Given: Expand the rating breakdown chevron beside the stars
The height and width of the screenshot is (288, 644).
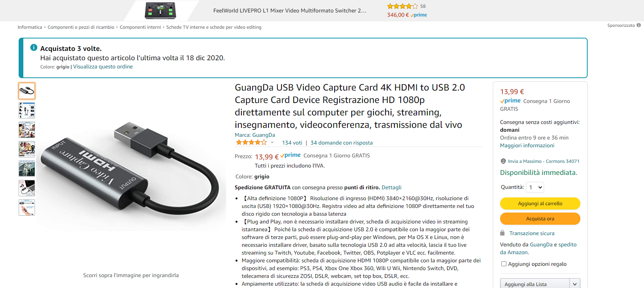Looking at the screenshot, I should pos(272,143).
